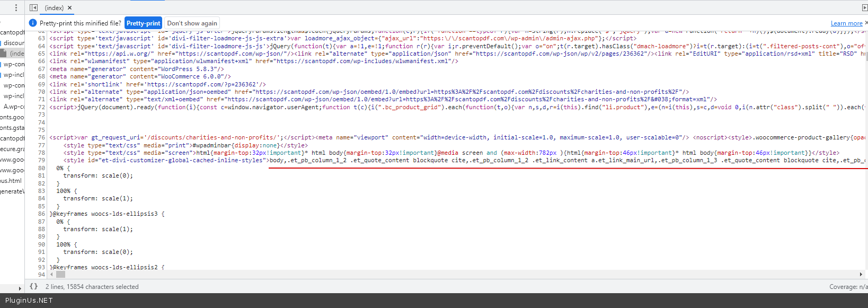Screen dimensions: 868x308
Task: Click line number 76 in the gutter
Action: click(41, 137)
